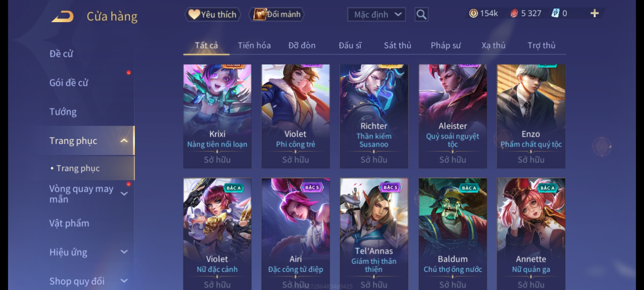The height and width of the screenshot is (290, 644).
Task: Select the Tiến hóa tab
Action: [254, 45]
